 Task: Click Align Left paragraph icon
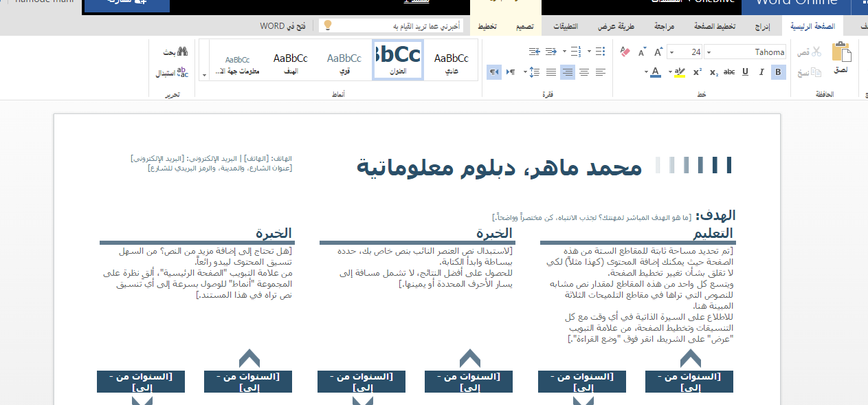coord(600,72)
